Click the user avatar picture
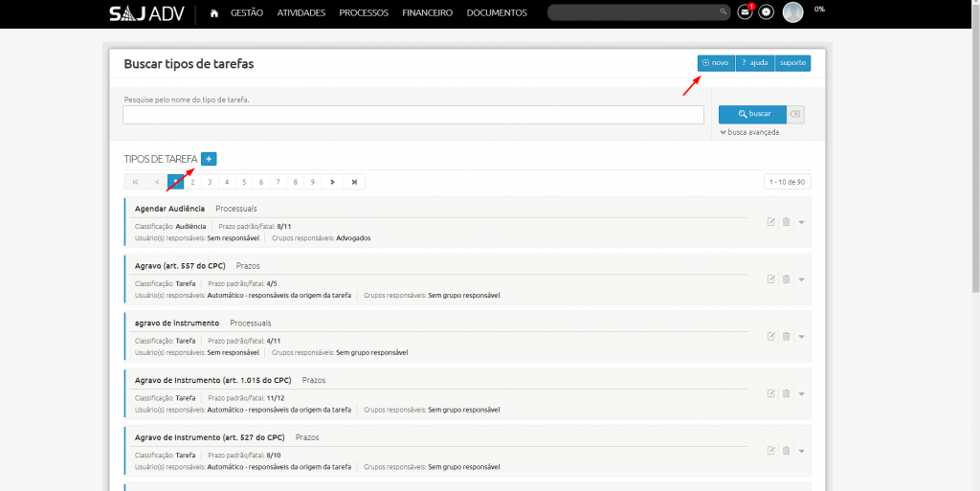Image resolution: width=980 pixels, height=491 pixels. pyautogui.click(x=792, y=12)
